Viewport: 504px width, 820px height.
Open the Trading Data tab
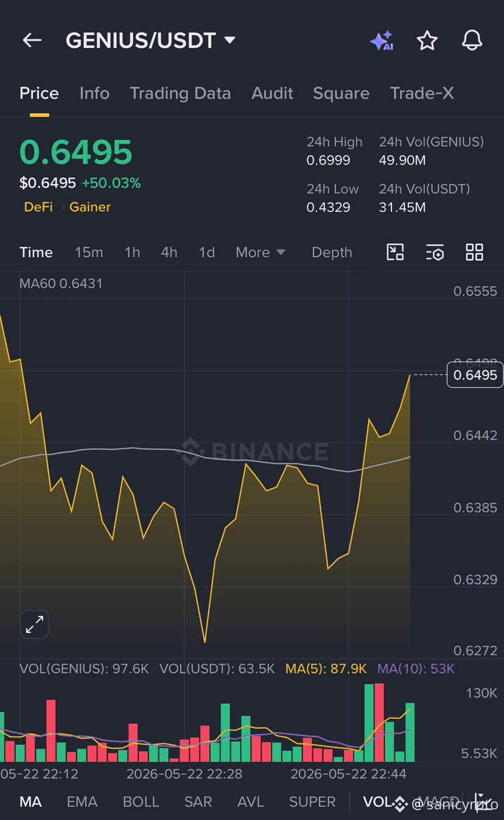pos(180,93)
